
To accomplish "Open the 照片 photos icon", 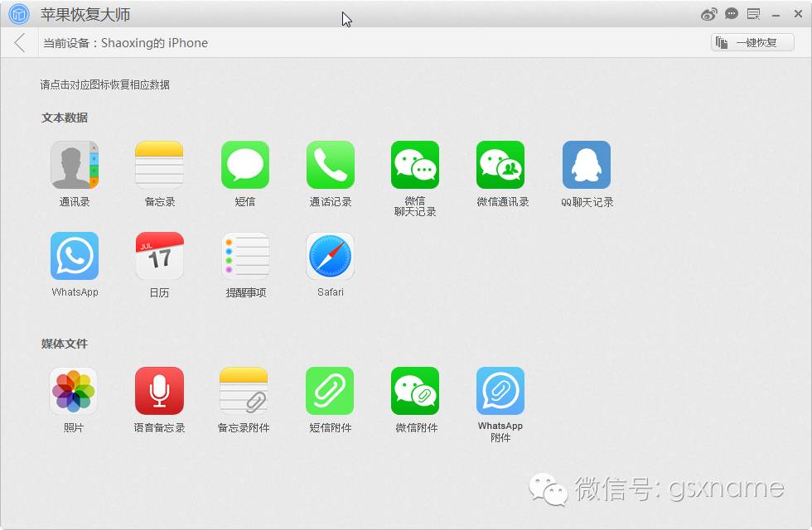I will [74, 391].
